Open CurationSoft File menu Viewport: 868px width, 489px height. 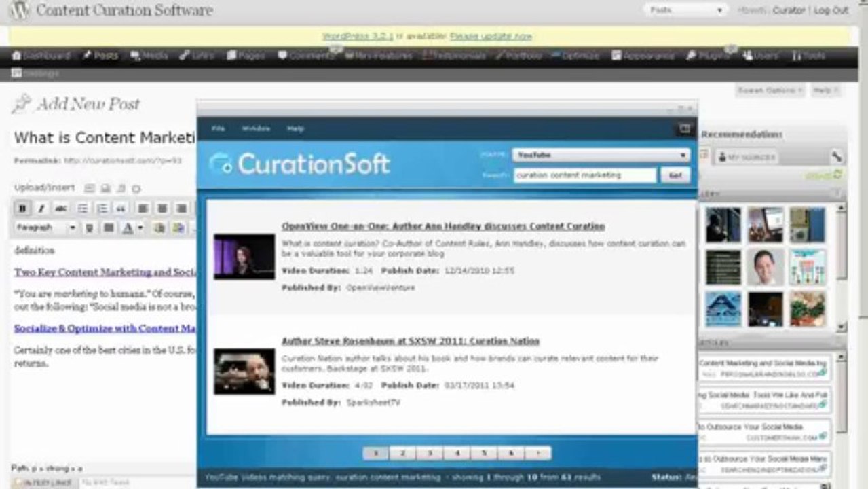point(218,128)
